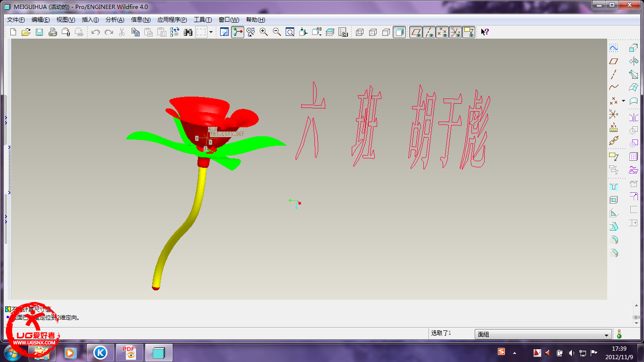
Task: Create a new file with New icon
Action: click(x=13, y=32)
